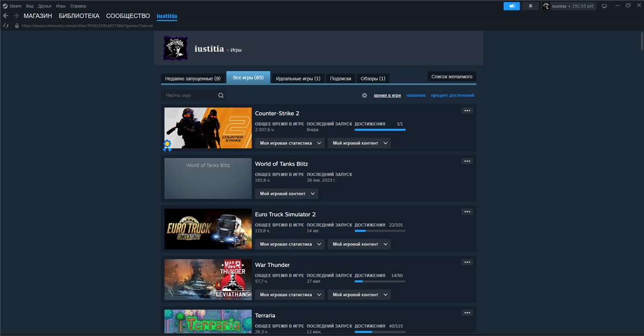This screenshot has width=644, height=336.
Task: Click the Big Picture mode monitor icon
Action: pos(605,6)
